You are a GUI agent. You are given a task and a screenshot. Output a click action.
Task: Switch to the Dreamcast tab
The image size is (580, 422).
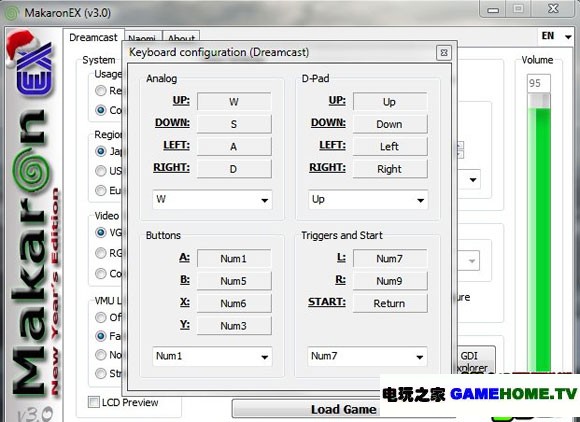(x=93, y=37)
